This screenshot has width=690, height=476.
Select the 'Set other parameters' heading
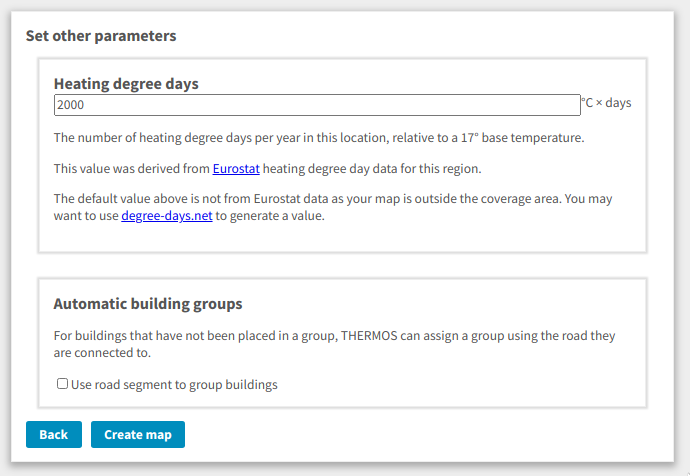[101, 36]
